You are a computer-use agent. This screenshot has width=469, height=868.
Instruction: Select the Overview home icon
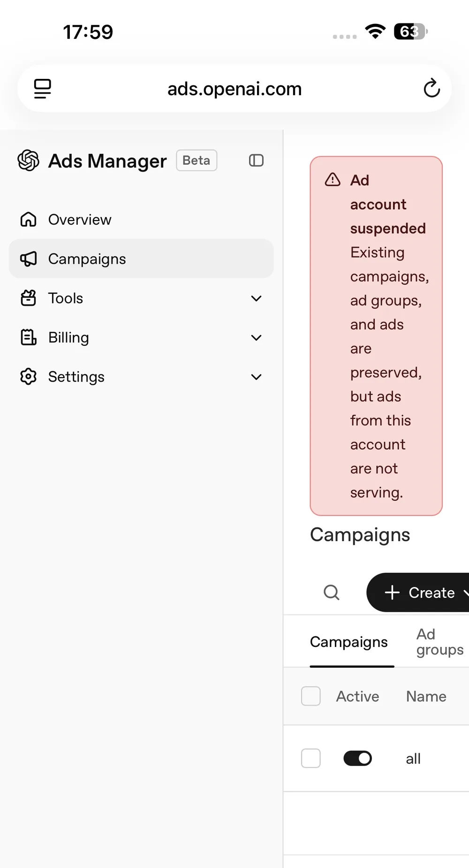tap(28, 220)
